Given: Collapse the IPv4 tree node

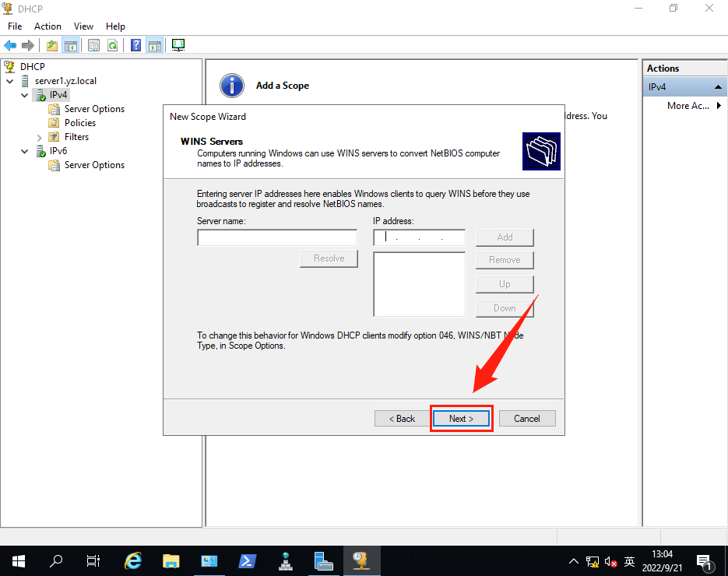Looking at the screenshot, I should (25, 95).
